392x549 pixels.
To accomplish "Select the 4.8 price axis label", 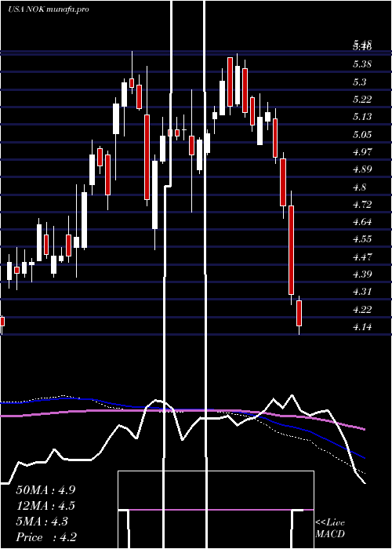I will pos(359,187).
